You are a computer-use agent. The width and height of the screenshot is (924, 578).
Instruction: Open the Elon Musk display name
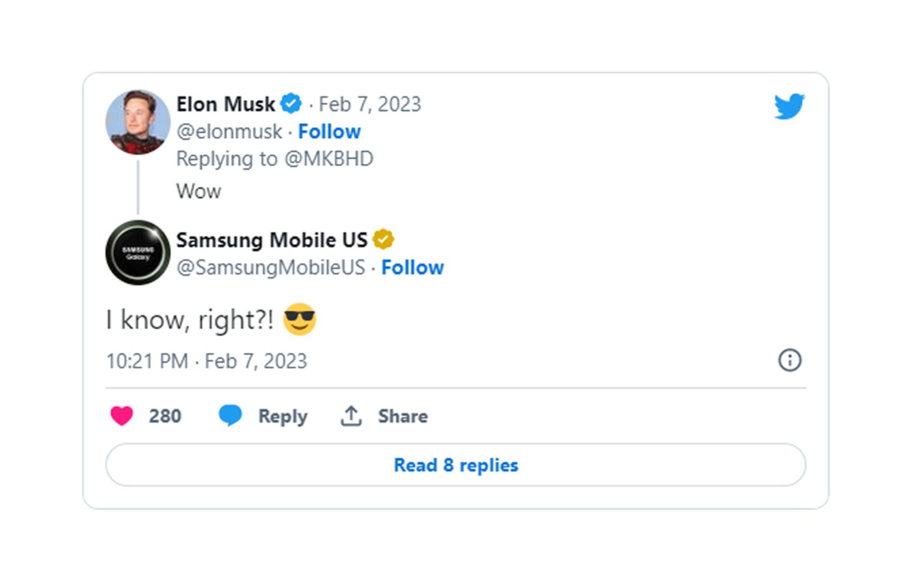[225, 104]
